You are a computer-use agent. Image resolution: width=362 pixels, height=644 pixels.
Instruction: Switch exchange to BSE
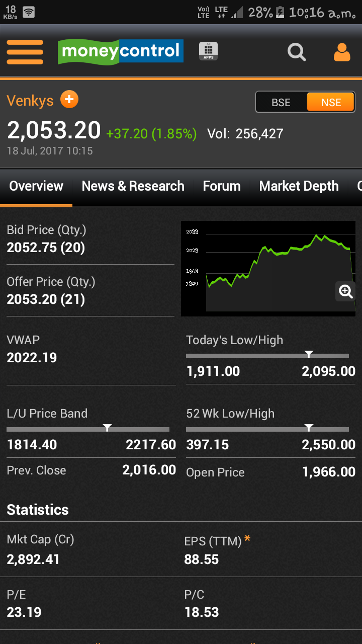tap(281, 103)
